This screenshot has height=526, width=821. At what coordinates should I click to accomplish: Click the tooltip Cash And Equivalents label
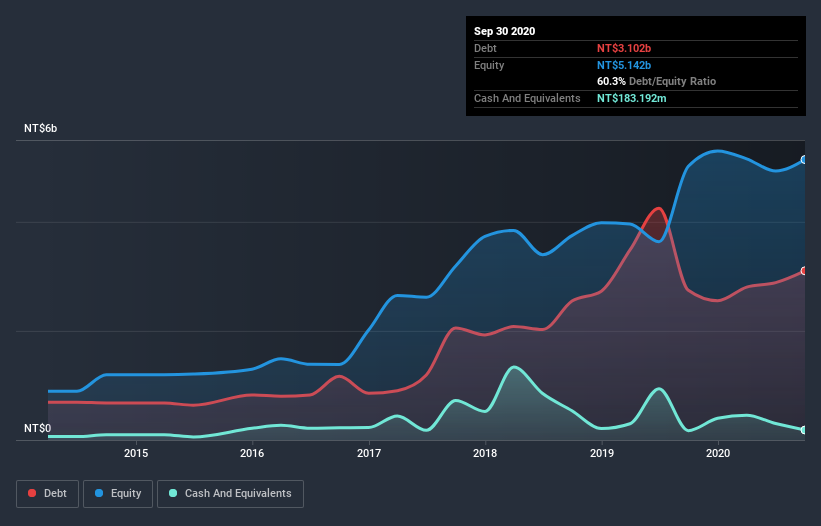tap(527, 98)
